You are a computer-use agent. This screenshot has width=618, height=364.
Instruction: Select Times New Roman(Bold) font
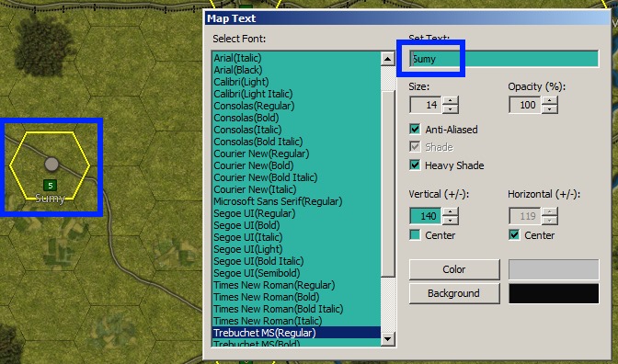(x=267, y=297)
